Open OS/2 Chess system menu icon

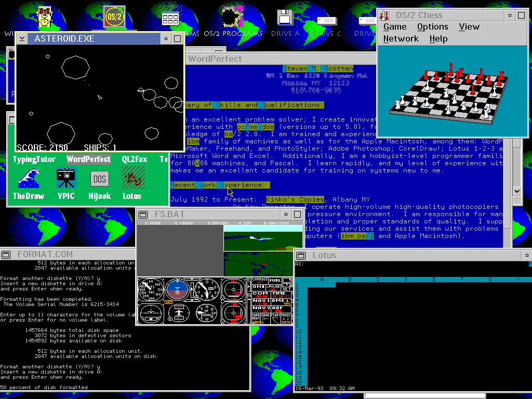pyautogui.click(x=384, y=15)
